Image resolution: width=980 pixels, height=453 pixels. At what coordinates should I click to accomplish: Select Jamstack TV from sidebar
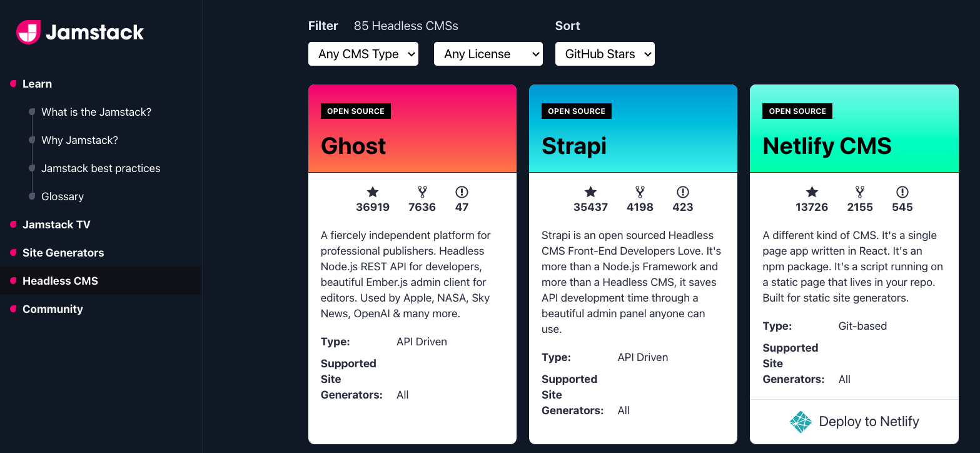[x=56, y=225]
